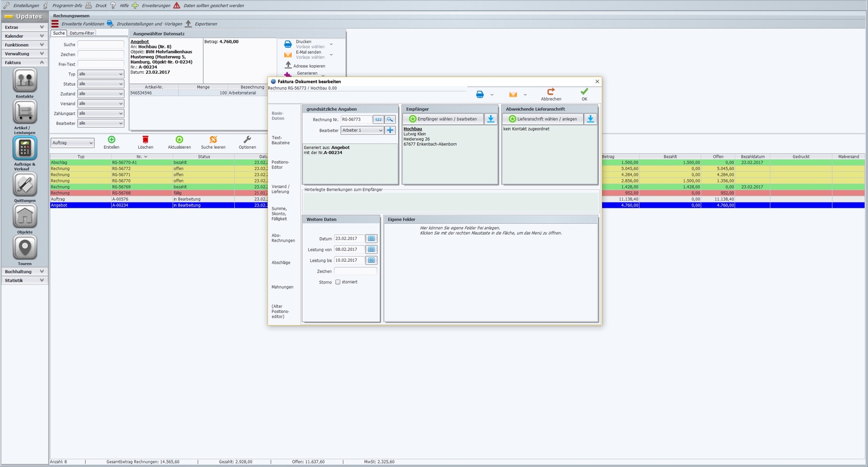This screenshot has width=868, height=467.
Task: Open the Zahlungsart filter dropdown
Action: tap(101, 113)
